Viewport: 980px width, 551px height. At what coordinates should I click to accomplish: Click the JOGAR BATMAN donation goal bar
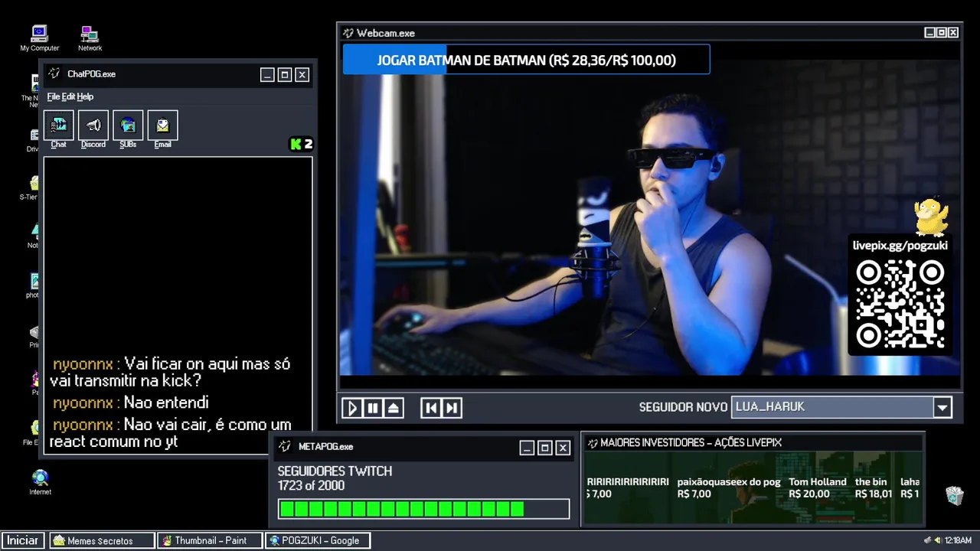pos(526,60)
